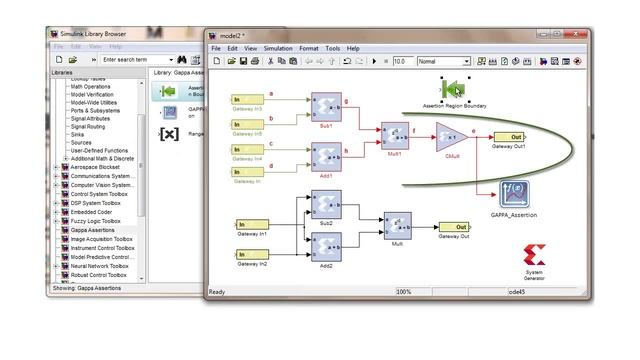This screenshot has width=640, height=360.
Task: Expand Additional Math & Discrete node
Action: coord(65,158)
